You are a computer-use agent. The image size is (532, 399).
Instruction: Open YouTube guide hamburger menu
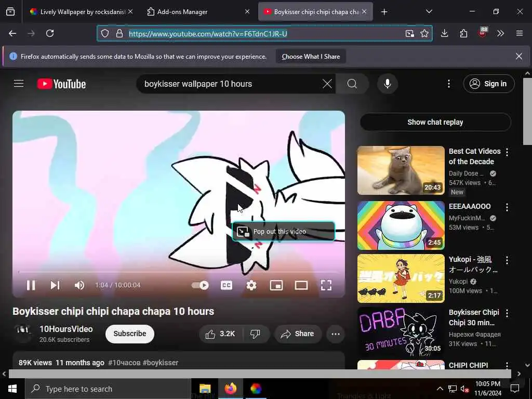(x=19, y=84)
